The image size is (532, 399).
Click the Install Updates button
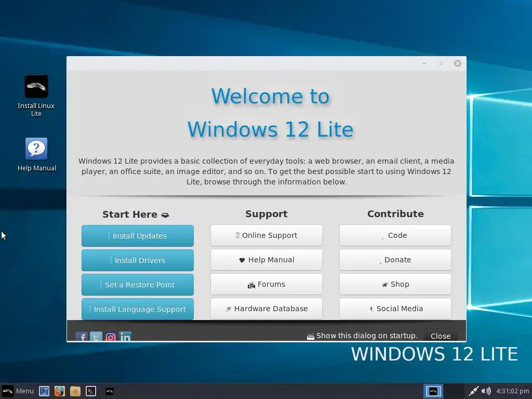(x=138, y=236)
